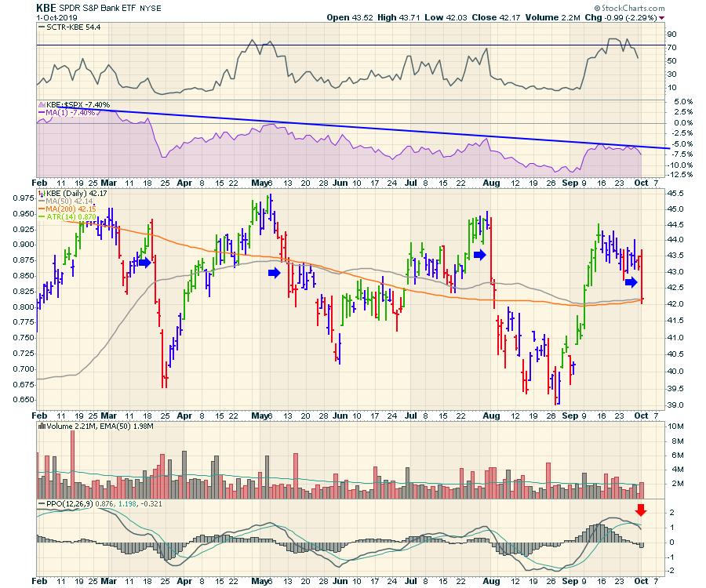Click the volume bars legend icon
Screen dimensions: 706x588
pyautogui.click(x=42, y=426)
